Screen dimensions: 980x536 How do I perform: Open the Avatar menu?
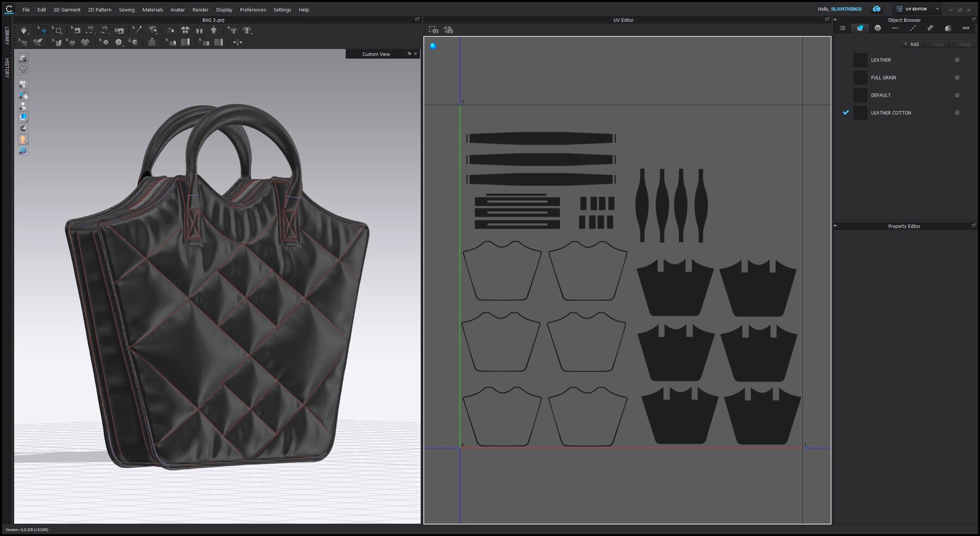click(x=177, y=10)
